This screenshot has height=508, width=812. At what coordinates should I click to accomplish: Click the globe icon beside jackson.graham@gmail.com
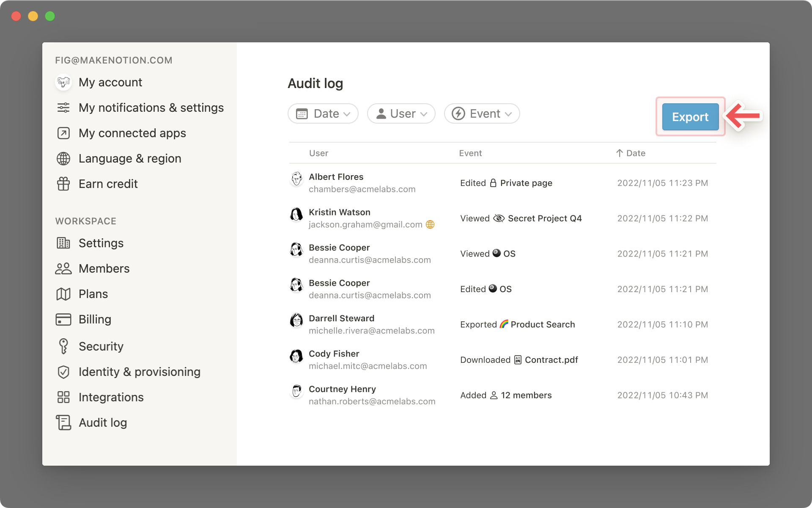431,225
